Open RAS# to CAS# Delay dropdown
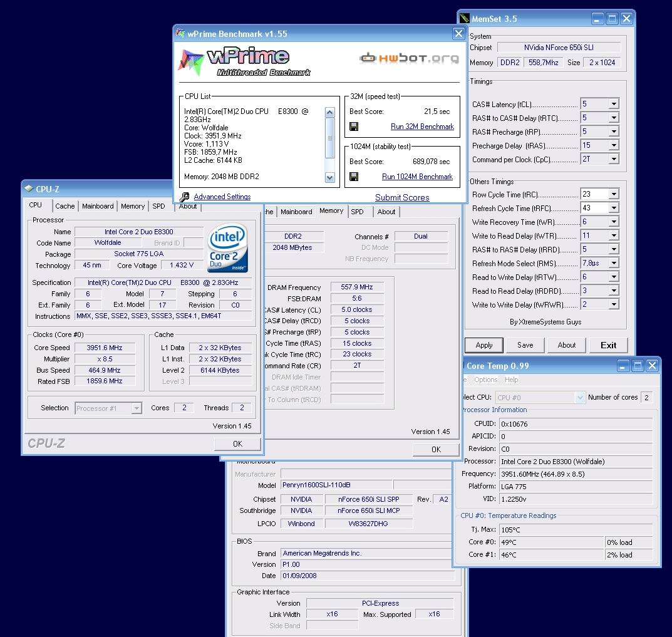This screenshot has height=637, width=672. click(614, 118)
